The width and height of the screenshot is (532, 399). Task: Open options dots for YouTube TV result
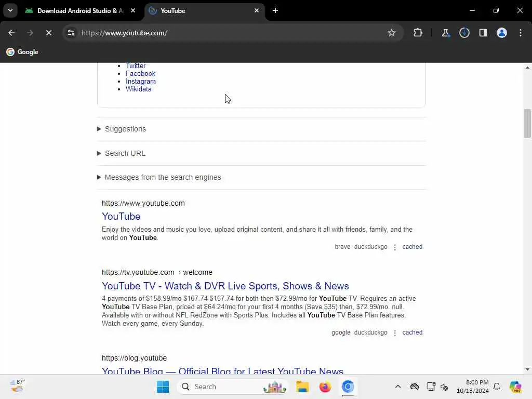(395, 333)
